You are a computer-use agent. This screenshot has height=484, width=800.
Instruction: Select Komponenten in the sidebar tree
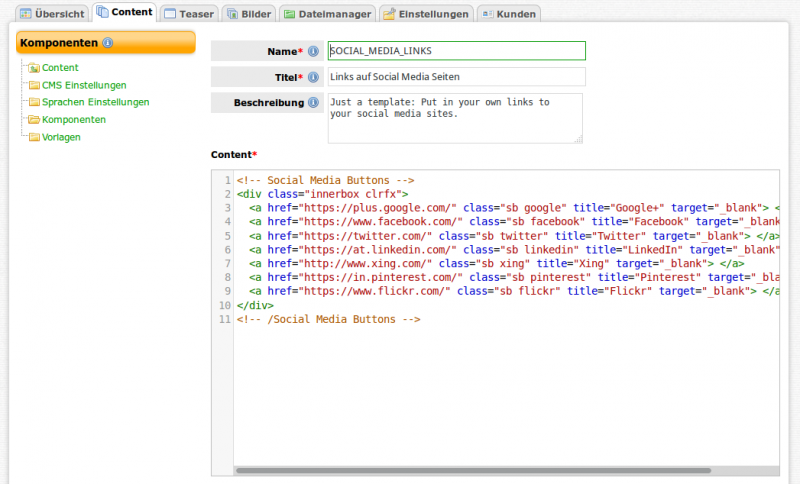tap(74, 120)
